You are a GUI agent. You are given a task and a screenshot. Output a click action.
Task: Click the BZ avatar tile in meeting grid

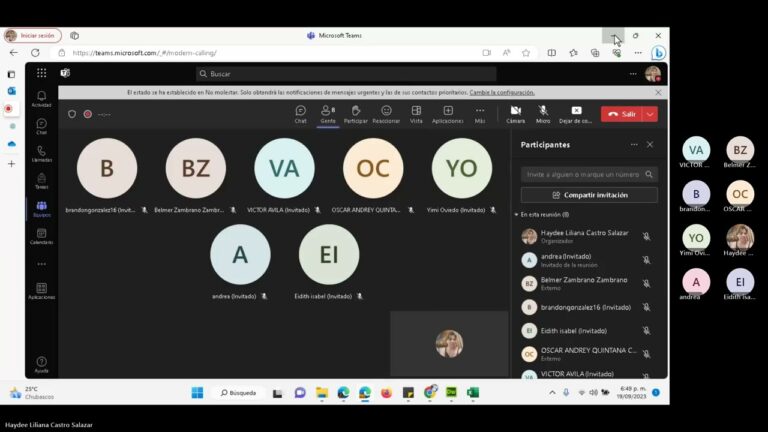[x=195, y=168]
